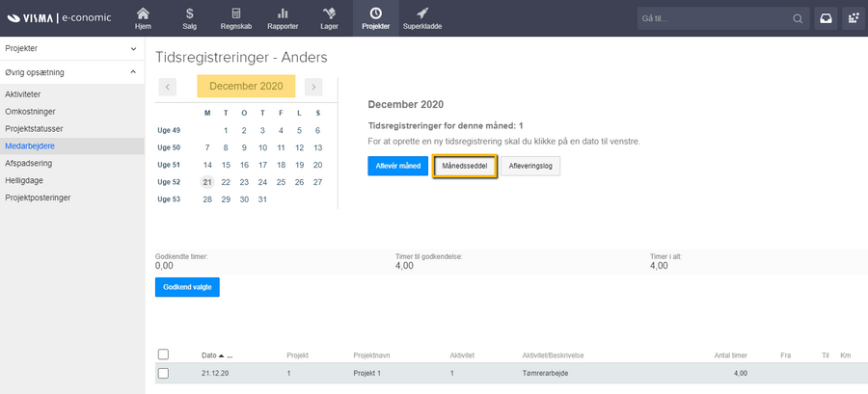The image size is (868, 394).
Task: Open the apps grid icon at top right
Action: (x=853, y=18)
